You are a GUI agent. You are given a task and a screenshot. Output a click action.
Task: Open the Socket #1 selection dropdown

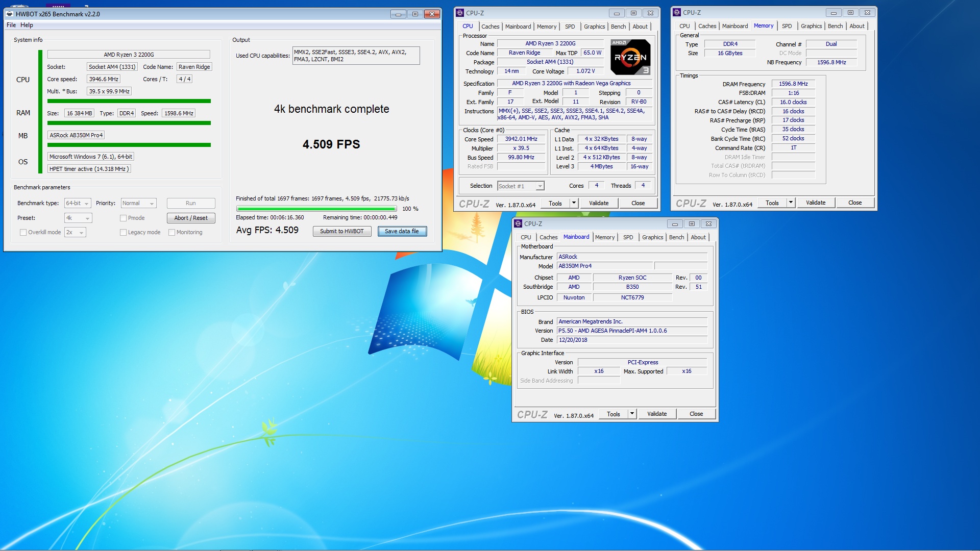pos(521,186)
